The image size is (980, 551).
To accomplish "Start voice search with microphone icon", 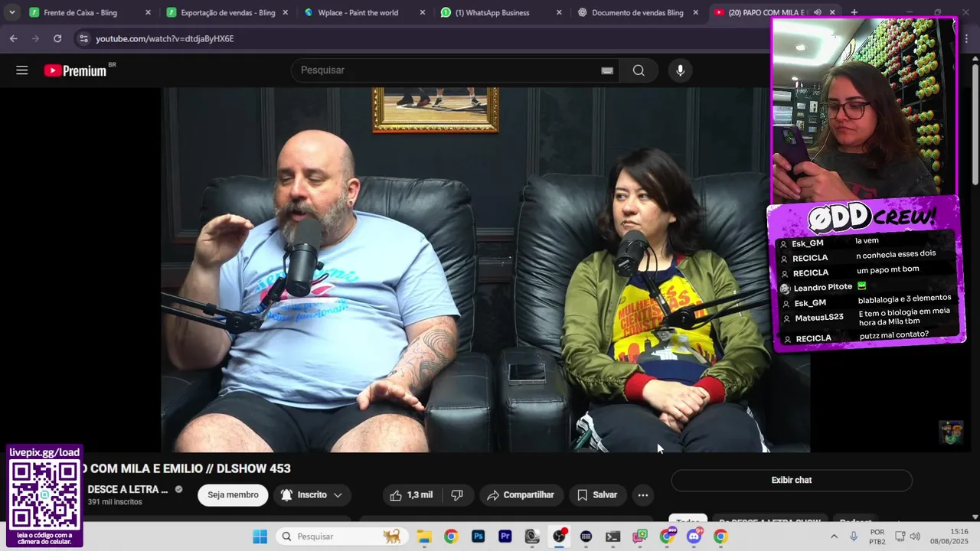I will click(x=680, y=70).
